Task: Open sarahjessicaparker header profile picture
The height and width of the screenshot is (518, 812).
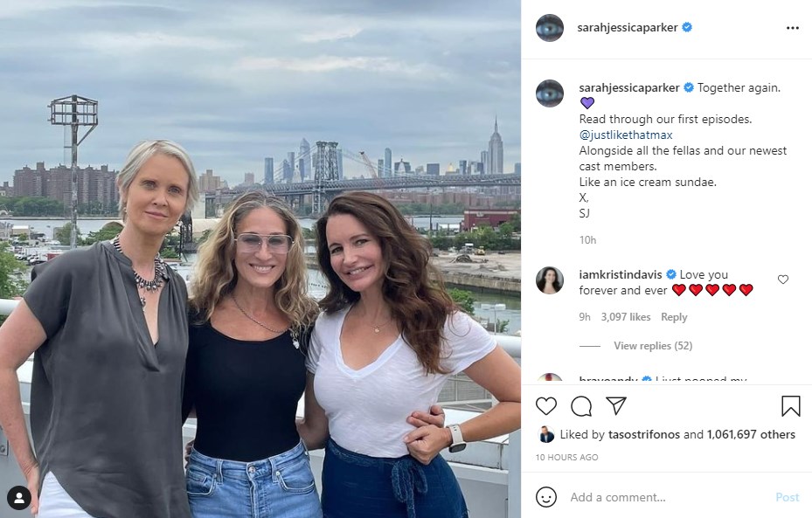Action: pos(550,28)
